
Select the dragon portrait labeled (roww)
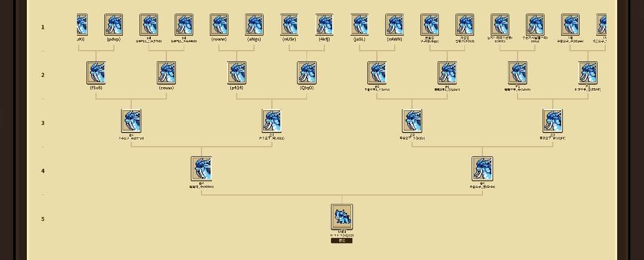[x=219, y=25]
